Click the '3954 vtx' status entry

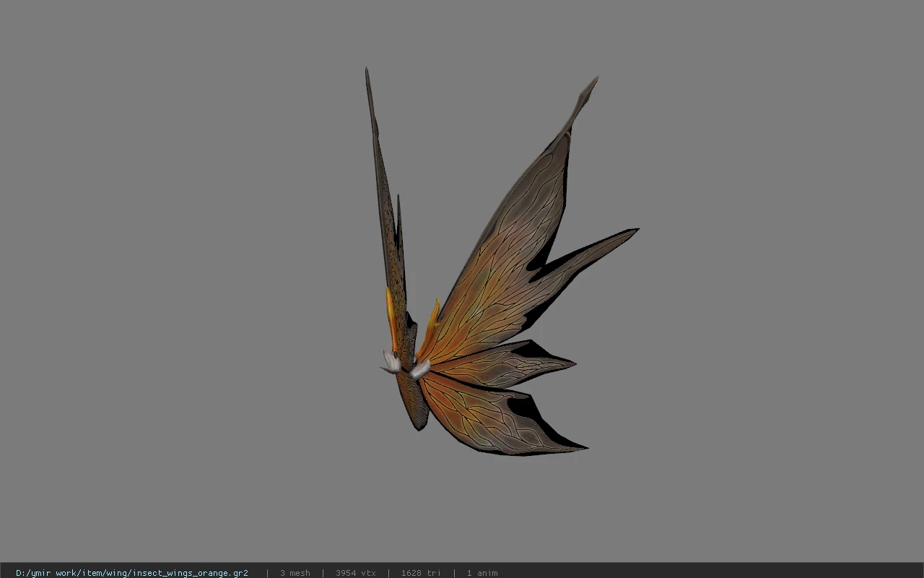tap(356, 573)
